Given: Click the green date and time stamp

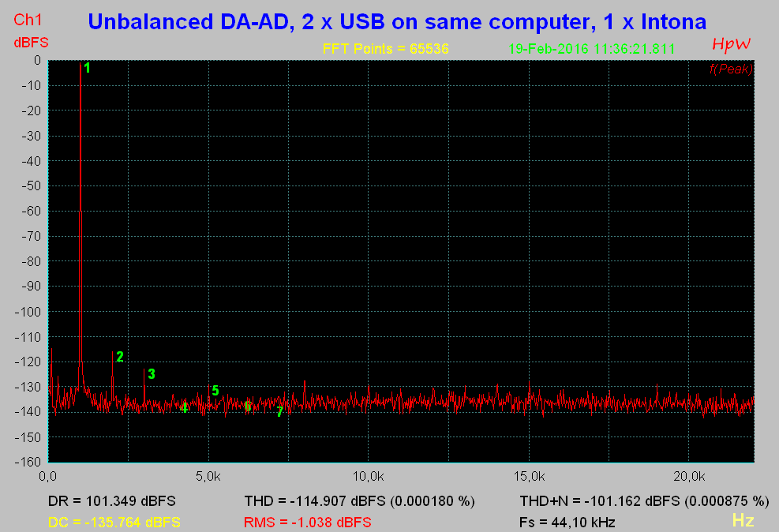Looking at the screenshot, I should tap(591, 48).
